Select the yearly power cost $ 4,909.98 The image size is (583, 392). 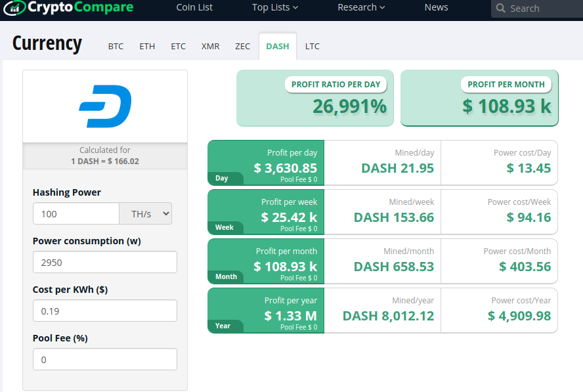(x=519, y=316)
